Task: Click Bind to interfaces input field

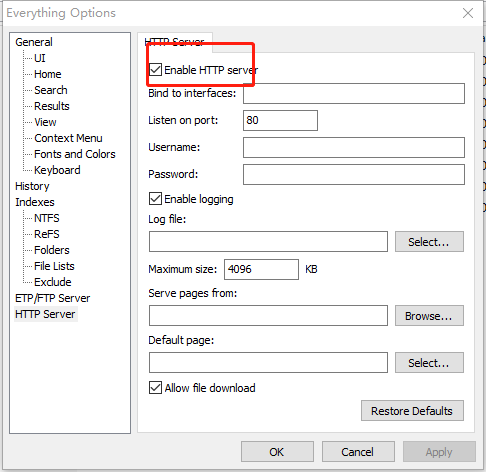Action: [354, 93]
